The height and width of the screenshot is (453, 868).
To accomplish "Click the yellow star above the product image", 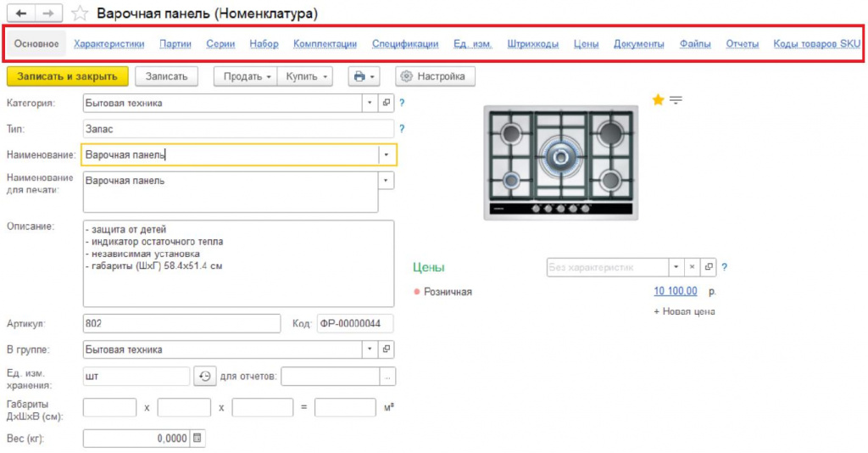I will pos(658,100).
